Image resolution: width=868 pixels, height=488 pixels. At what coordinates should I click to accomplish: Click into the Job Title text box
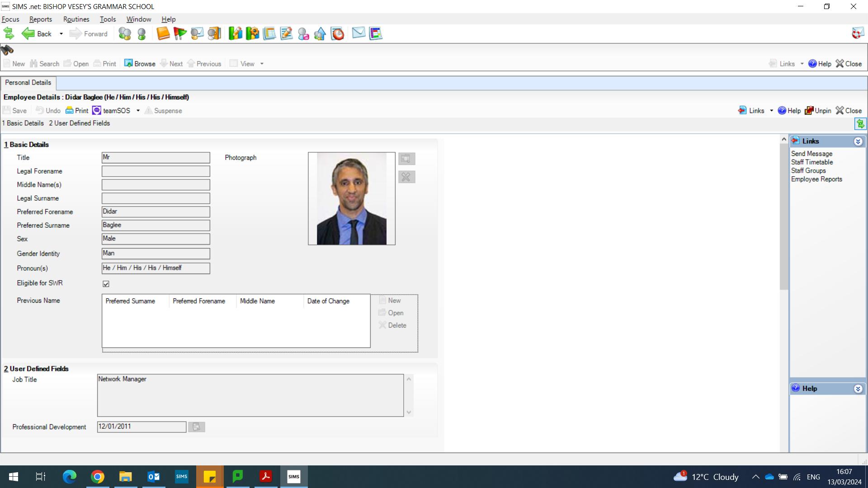tap(250, 395)
